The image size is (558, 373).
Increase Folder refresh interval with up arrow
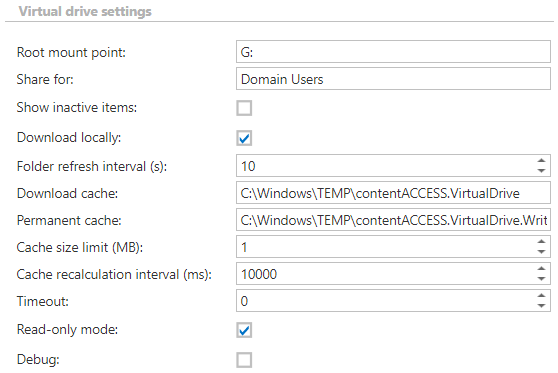(541, 161)
